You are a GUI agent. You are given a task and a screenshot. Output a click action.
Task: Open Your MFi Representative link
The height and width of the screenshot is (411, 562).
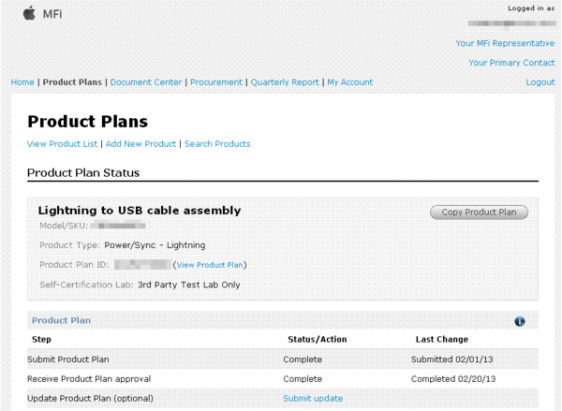pyautogui.click(x=505, y=43)
